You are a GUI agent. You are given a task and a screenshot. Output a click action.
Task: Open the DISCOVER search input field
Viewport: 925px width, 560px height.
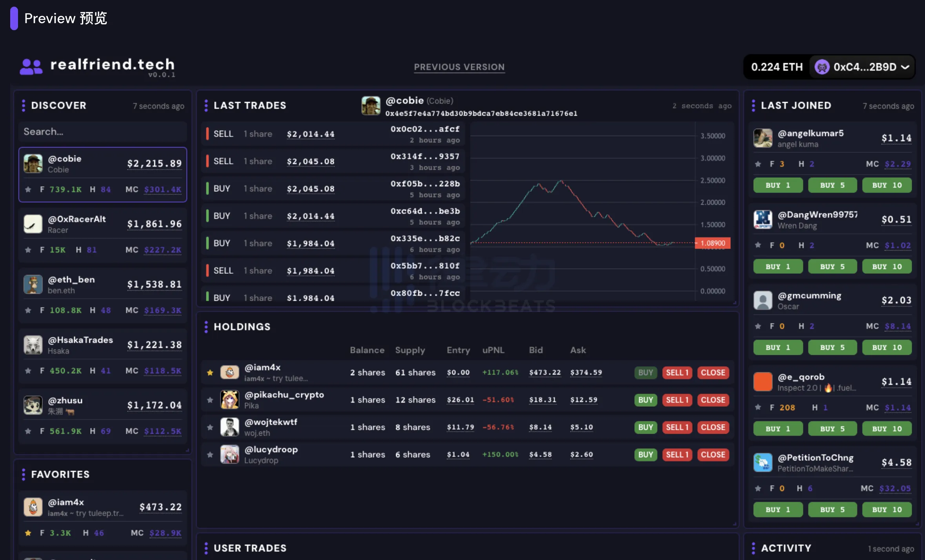click(x=102, y=131)
